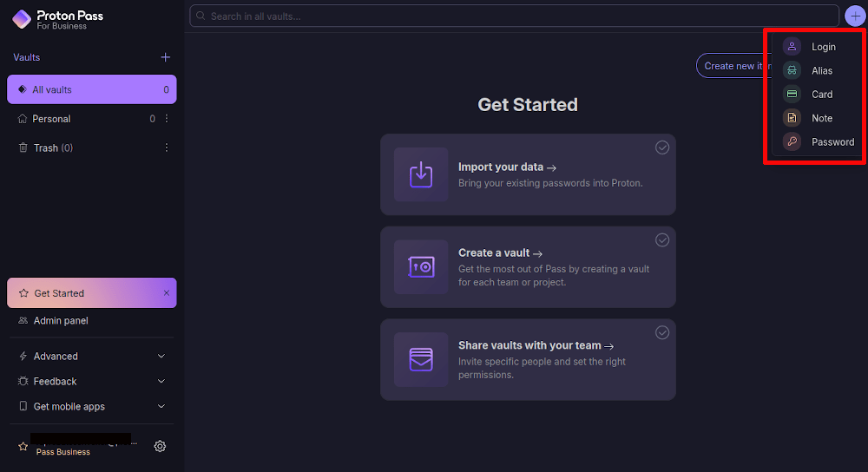
Task: Choose Card from the create menu
Action: coord(819,94)
